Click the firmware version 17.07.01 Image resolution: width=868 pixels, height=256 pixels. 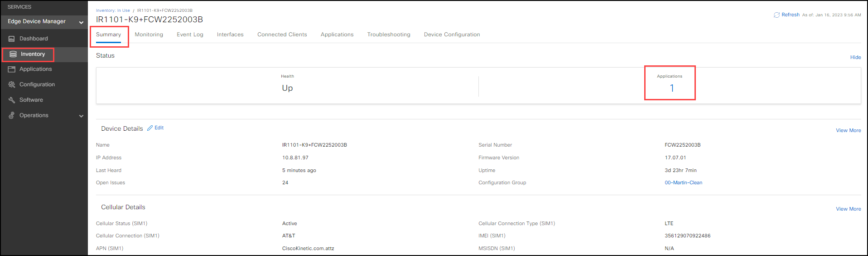(675, 158)
